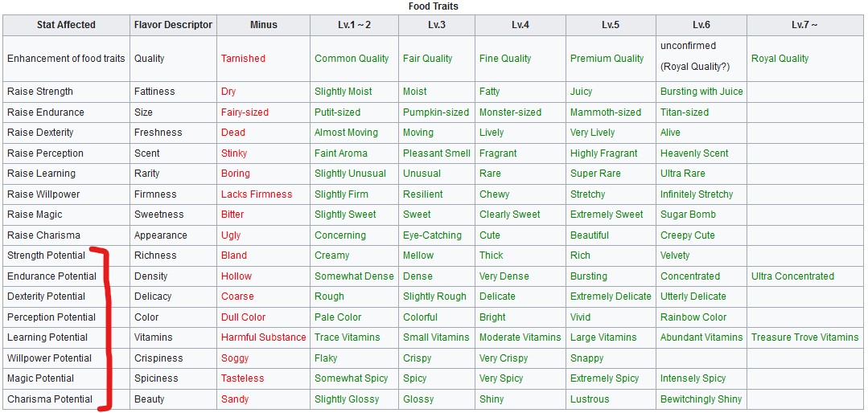Click the "Ultra Concentrated" cell
This screenshot has width=868, height=413.
pyautogui.click(x=792, y=276)
